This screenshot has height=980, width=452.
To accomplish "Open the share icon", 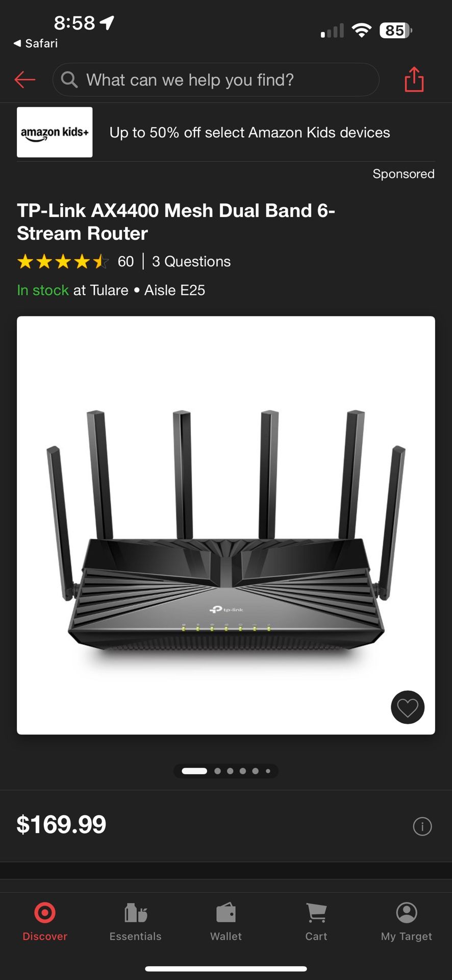I will [x=414, y=80].
